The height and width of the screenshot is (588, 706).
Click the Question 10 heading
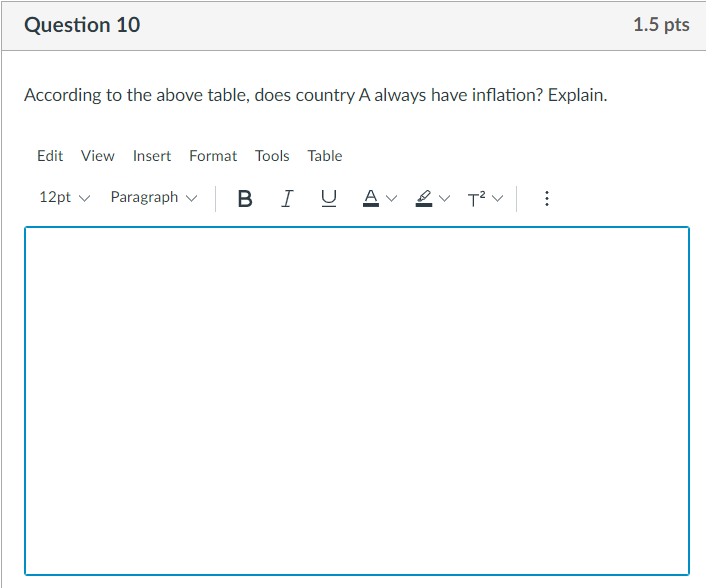(82, 25)
